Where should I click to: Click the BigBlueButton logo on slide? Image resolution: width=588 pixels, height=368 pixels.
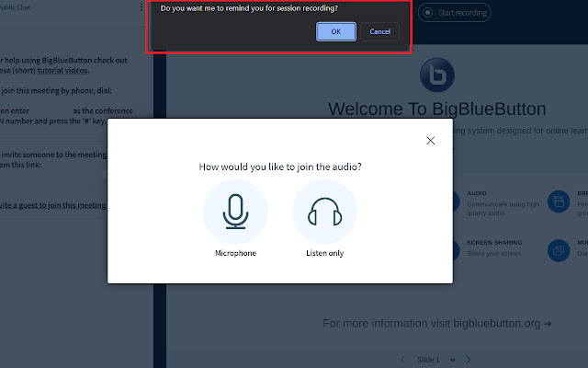437,75
